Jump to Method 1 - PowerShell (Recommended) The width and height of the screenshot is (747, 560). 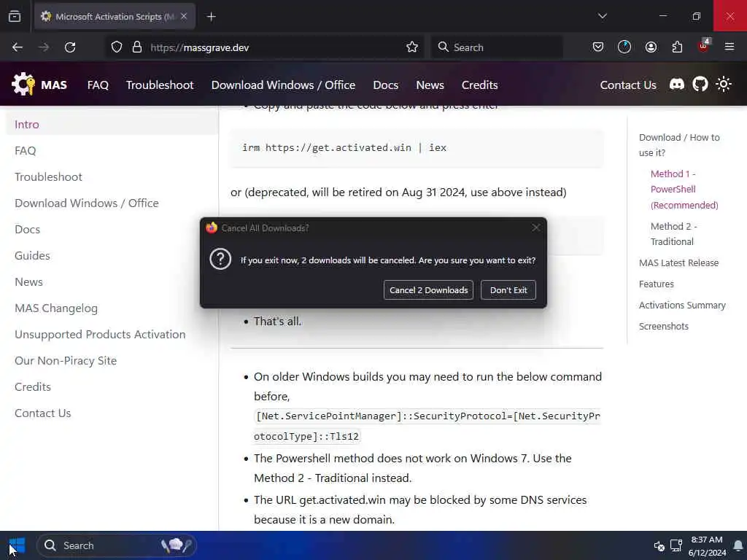pyautogui.click(x=684, y=190)
